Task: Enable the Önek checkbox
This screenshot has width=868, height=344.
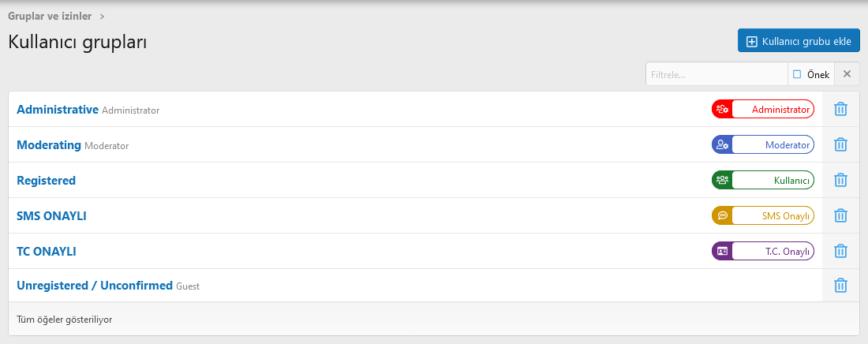Action: (x=797, y=74)
